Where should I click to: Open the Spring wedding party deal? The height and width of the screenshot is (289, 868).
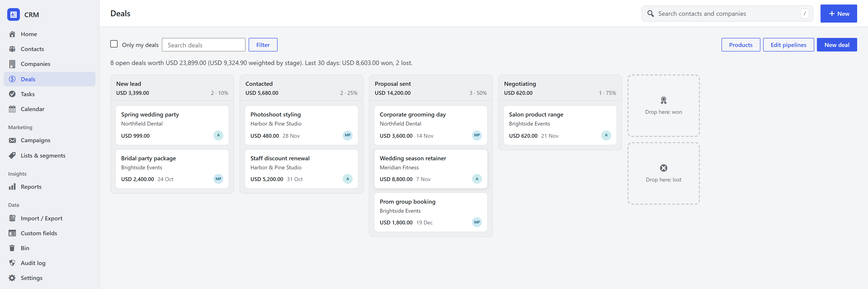172,125
